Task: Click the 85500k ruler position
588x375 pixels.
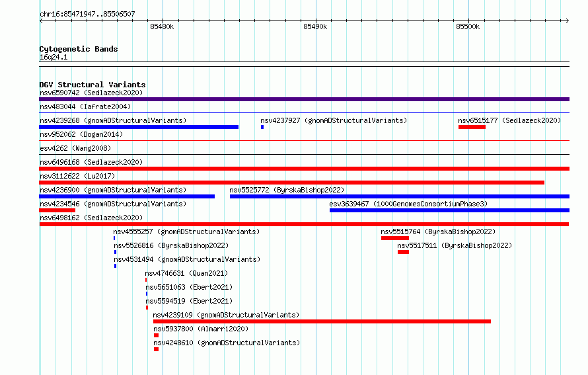Action: (468, 26)
